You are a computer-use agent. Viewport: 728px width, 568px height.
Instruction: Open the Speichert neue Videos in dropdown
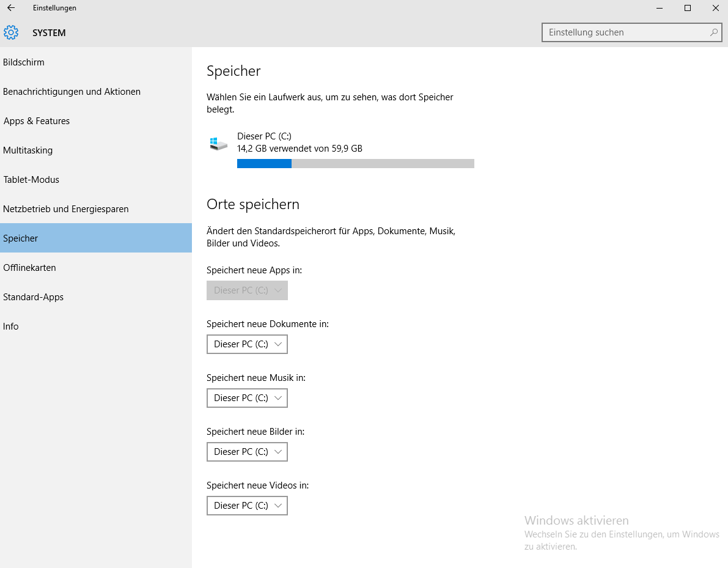tap(247, 506)
